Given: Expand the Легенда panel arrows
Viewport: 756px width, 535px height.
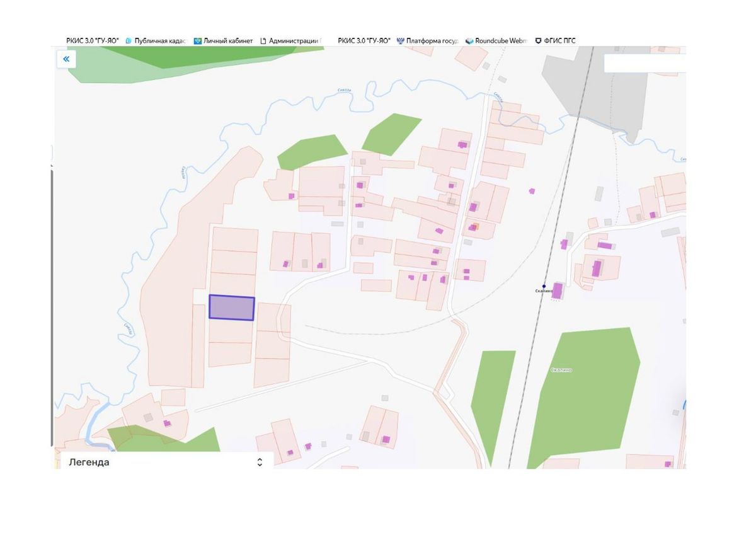Looking at the screenshot, I should [x=260, y=462].
